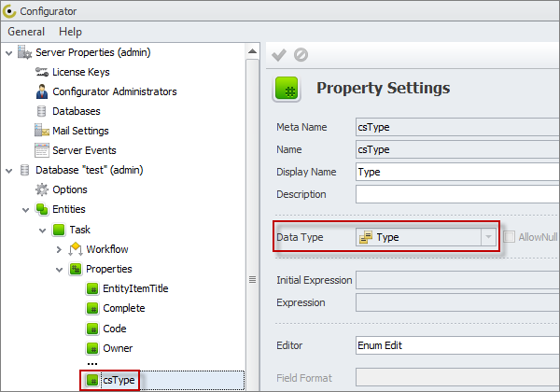Image resolution: width=560 pixels, height=392 pixels.
Task: Click the Workflow diagram icon
Action: [x=76, y=249]
